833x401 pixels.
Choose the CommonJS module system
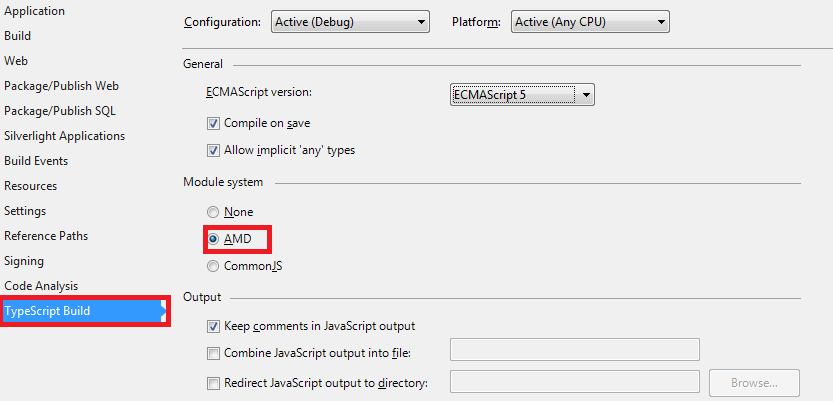click(x=213, y=266)
